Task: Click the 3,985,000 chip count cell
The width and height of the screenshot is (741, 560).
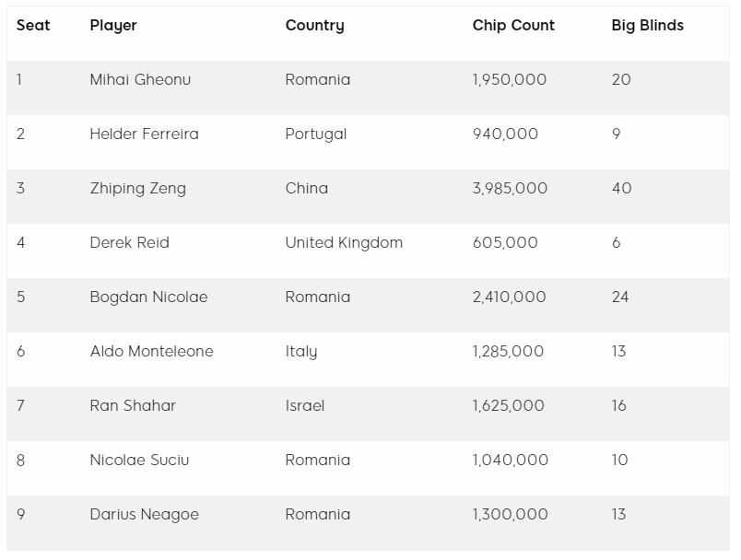Action: (x=510, y=189)
